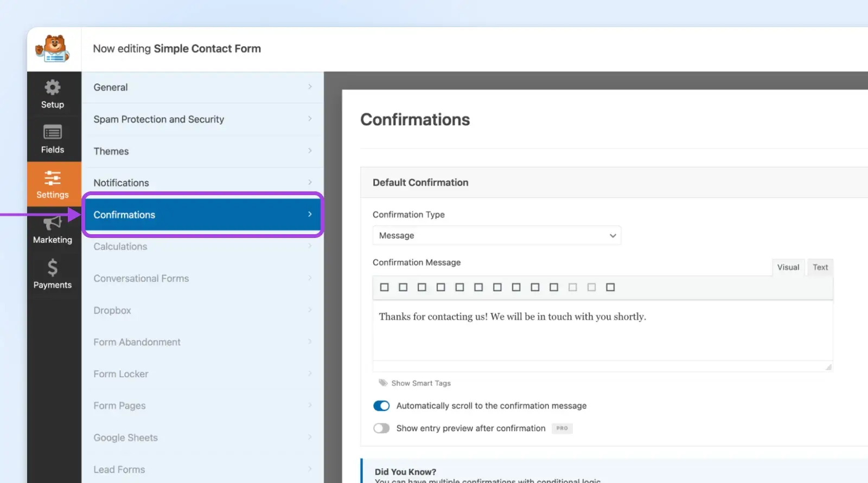Open the Notifications settings item
The height and width of the screenshot is (483, 868).
[x=202, y=183]
